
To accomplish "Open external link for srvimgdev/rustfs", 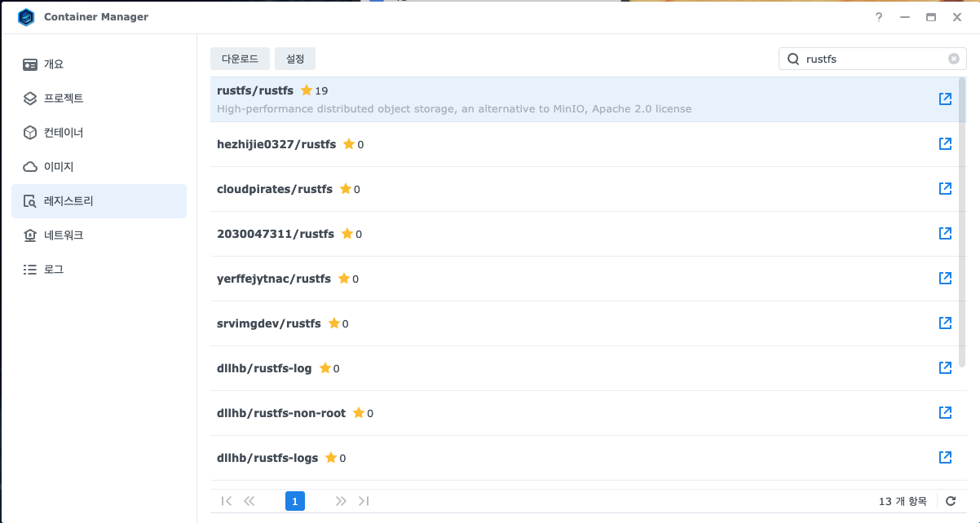I will [945, 323].
